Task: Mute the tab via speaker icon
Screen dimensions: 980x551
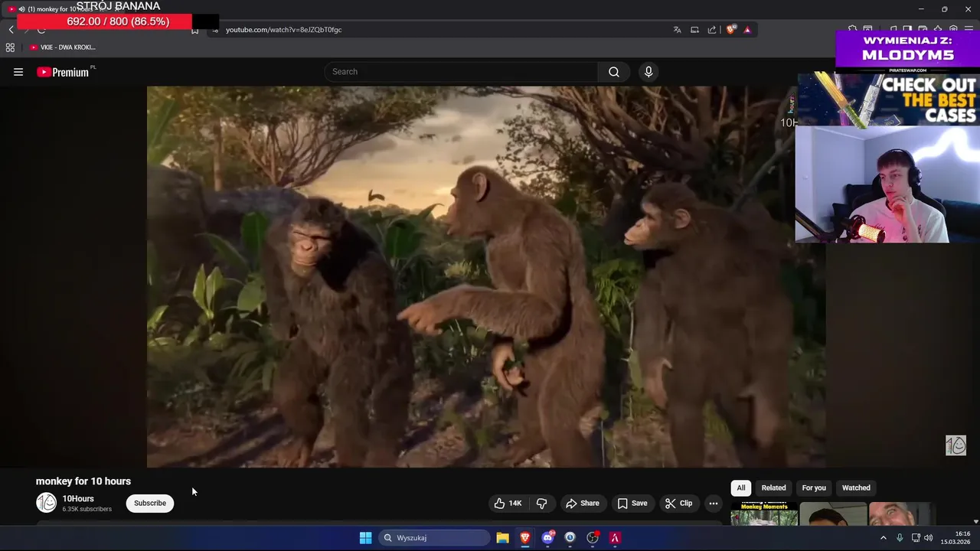Action: 21,9
